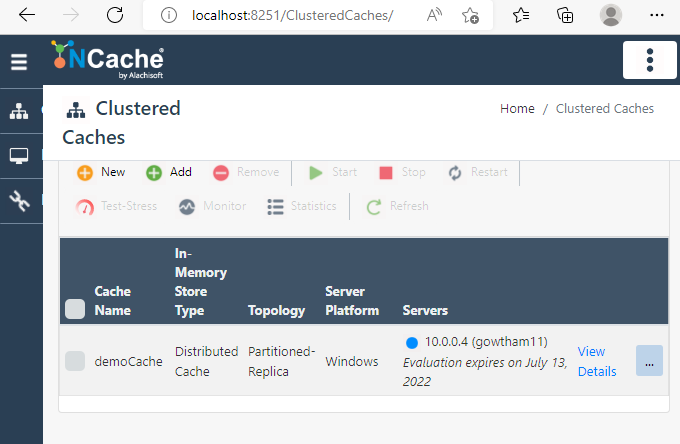
Task: Expand the demoCache row actions menu
Action: coord(649,361)
